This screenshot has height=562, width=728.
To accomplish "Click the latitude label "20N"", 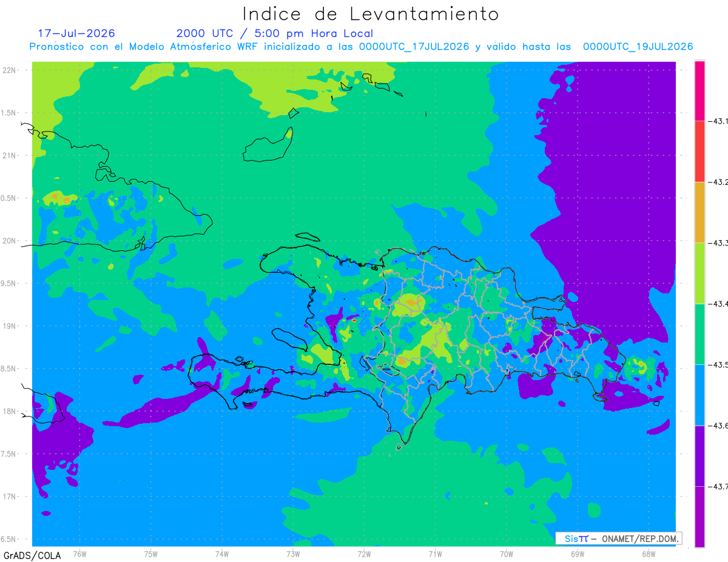I will click(9, 241).
